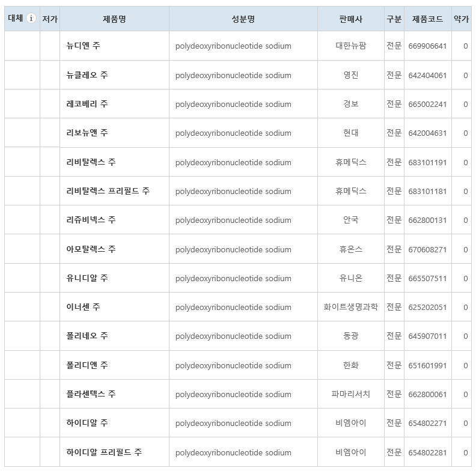Open product 레코베리 주

click(87, 104)
